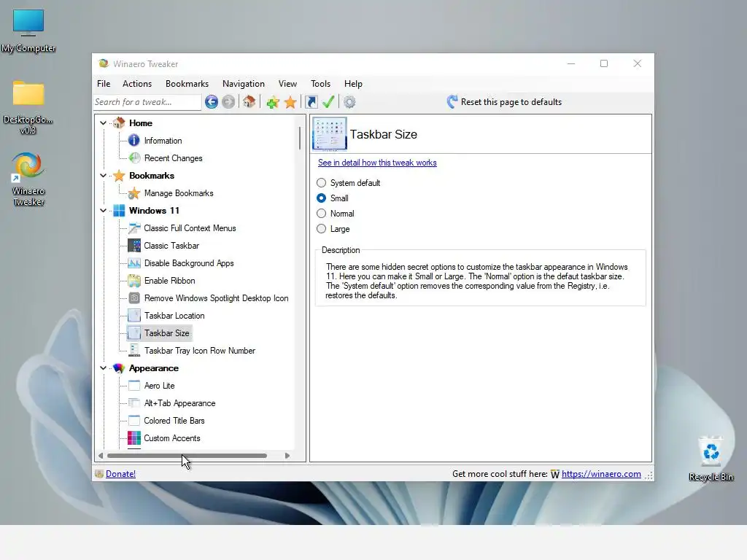Click the Enable Ribbon icon
The width and height of the screenshot is (747, 560).
coord(134,281)
